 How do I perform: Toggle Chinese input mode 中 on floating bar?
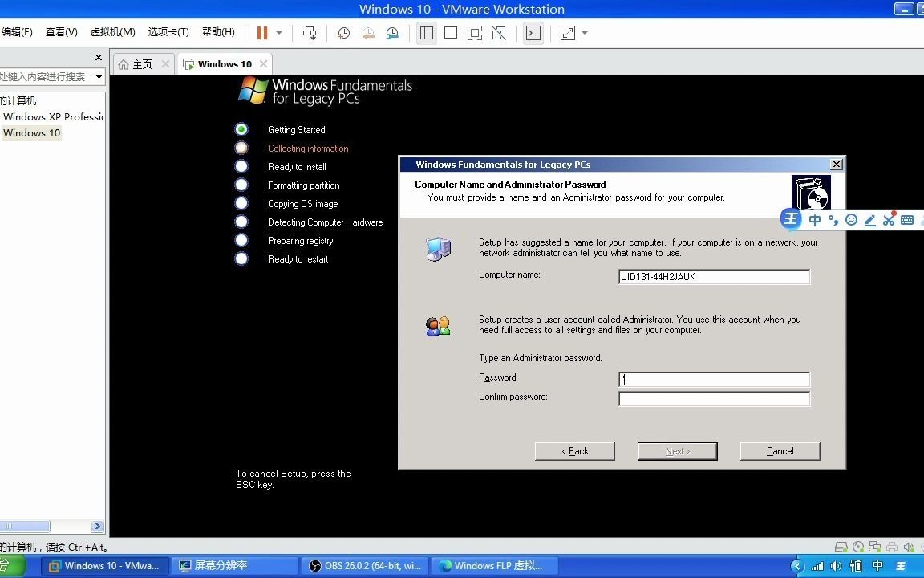point(814,220)
